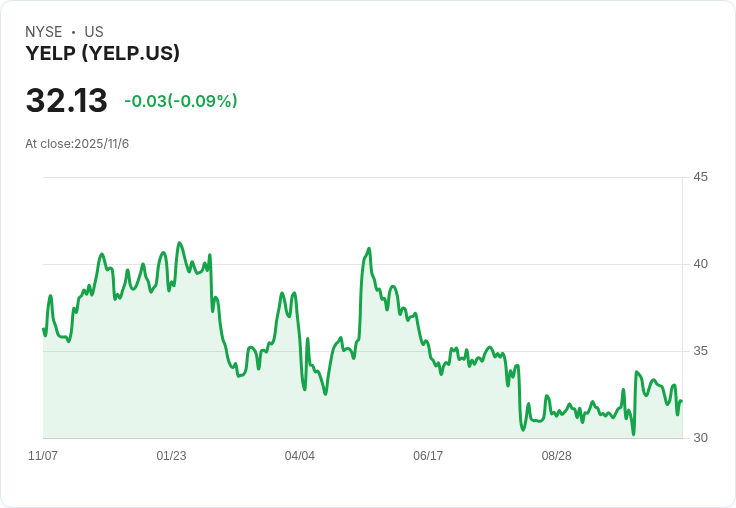Click the YELP (YELP.US) ticker title
Image resolution: width=736 pixels, height=508 pixels.
tap(102, 53)
